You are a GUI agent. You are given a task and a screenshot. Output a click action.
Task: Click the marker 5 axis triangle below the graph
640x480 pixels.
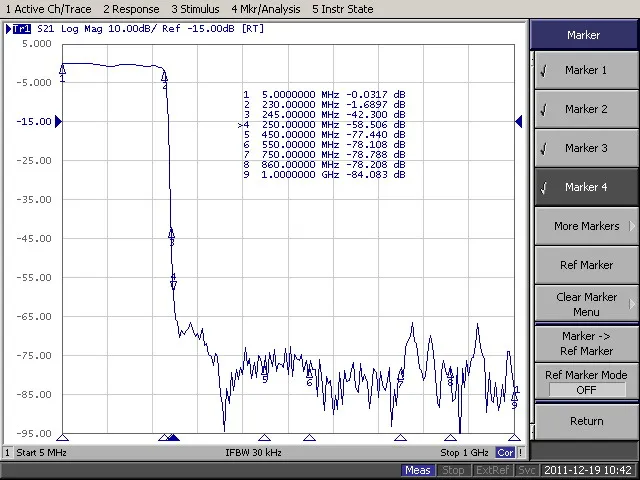264,438
